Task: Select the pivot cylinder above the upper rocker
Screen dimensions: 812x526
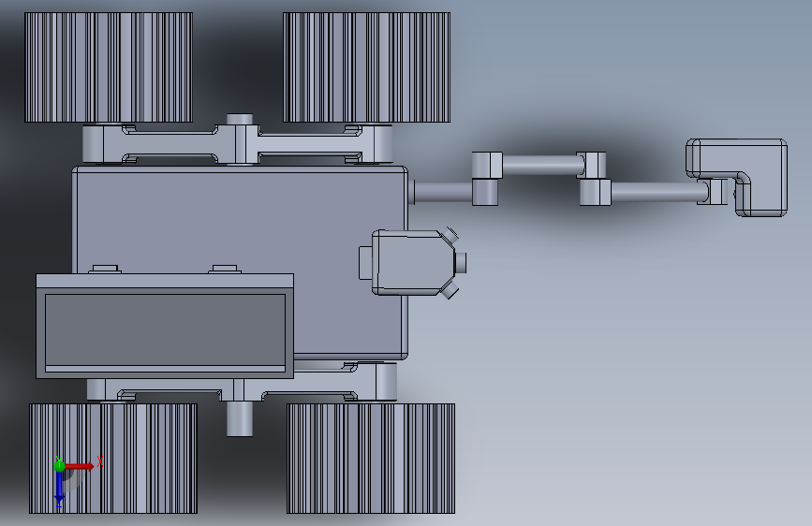Action: 240,120
